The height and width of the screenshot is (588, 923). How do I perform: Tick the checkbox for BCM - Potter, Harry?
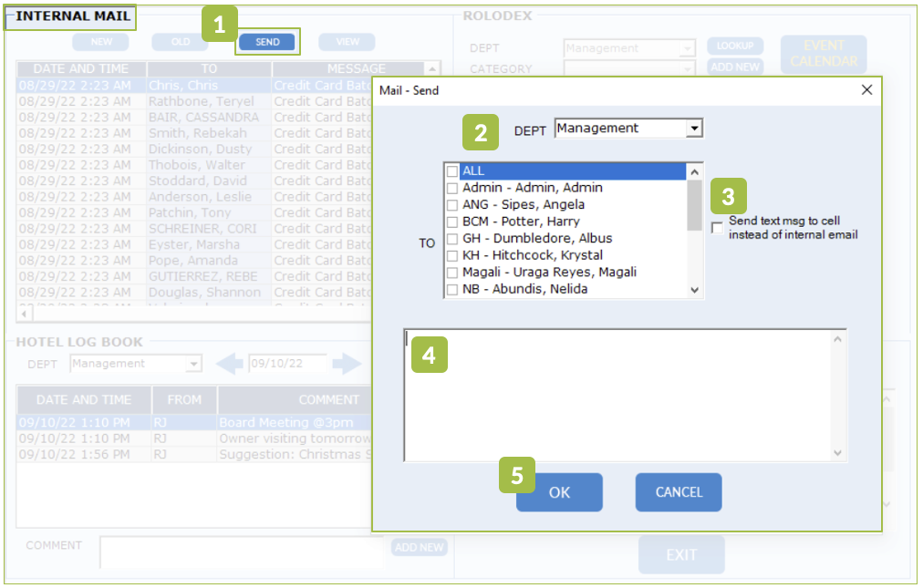point(452,222)
